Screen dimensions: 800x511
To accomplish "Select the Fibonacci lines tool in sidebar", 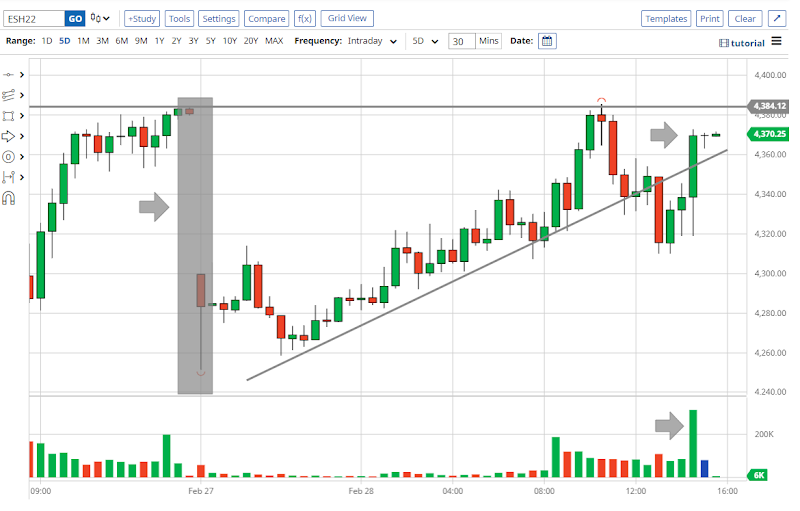I will click(9, 95).
